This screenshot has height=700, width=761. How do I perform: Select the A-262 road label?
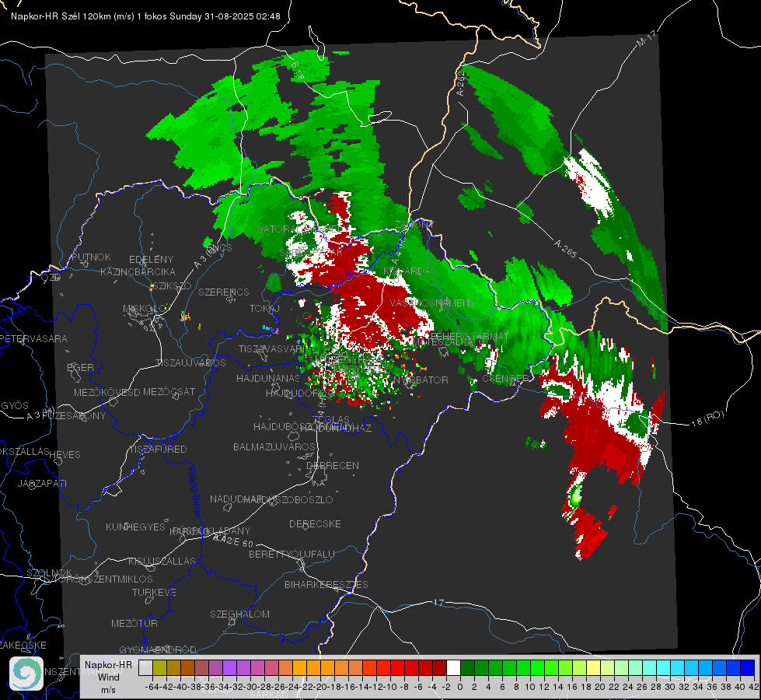(461, 83)
